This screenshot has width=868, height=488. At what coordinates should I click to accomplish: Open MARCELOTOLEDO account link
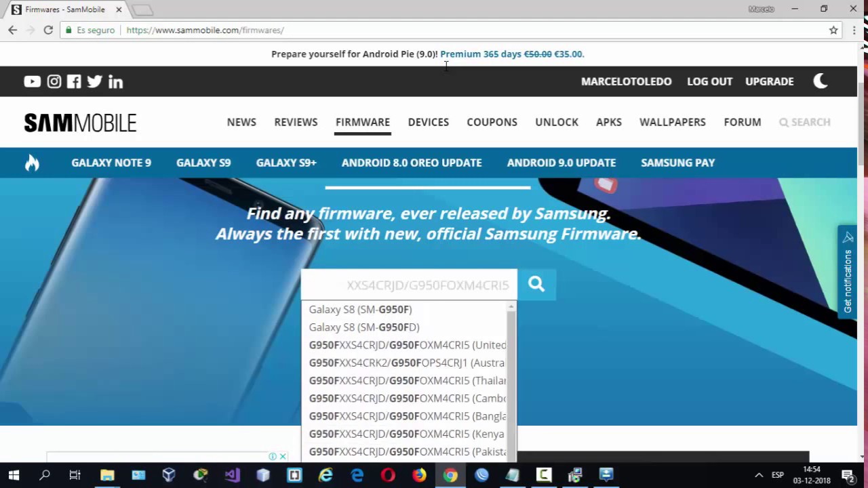pos(626,81)
